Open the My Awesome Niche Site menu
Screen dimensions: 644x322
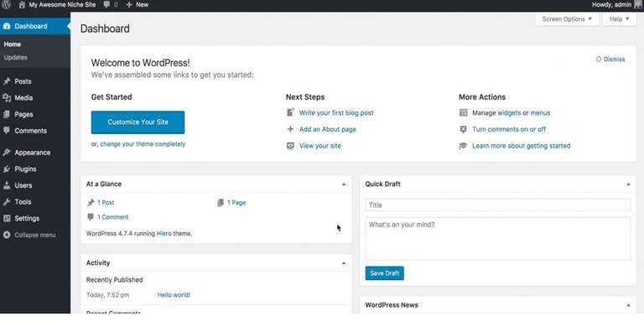point(57,5)
